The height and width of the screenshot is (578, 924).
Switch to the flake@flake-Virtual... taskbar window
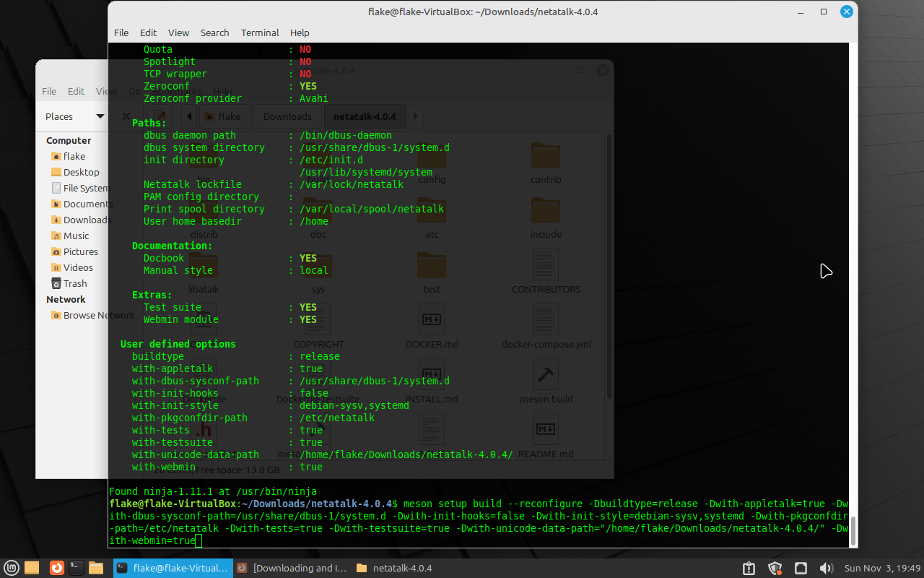173,568
